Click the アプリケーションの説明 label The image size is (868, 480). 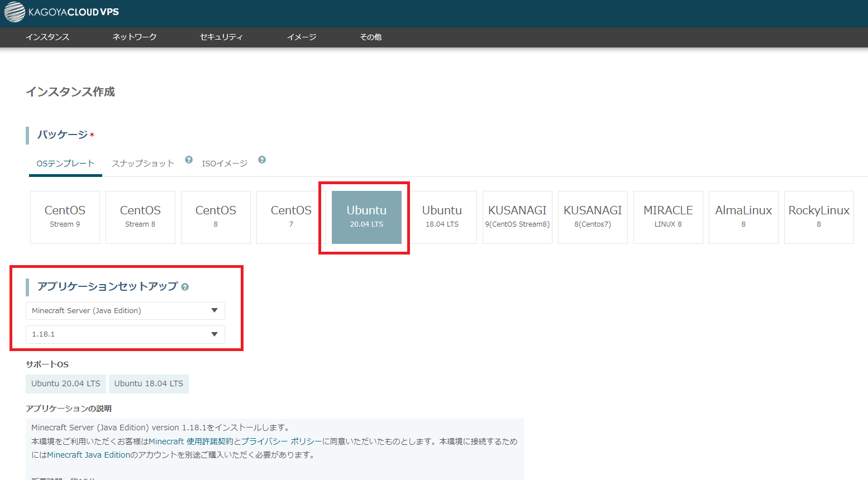point(69,409)
